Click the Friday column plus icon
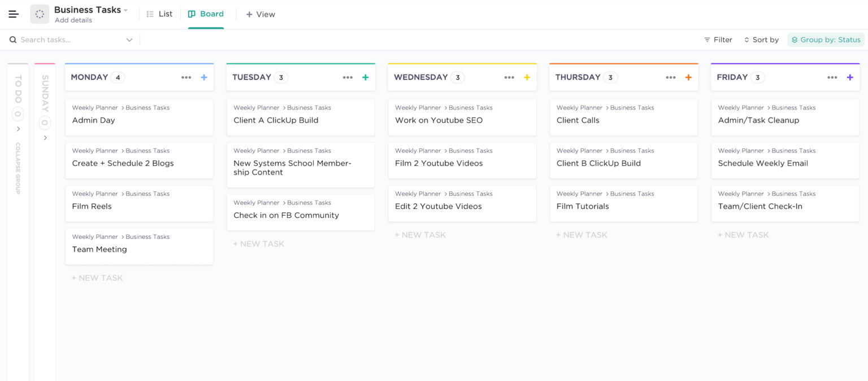The image size is (868, 381). click(x=850, y=77)
